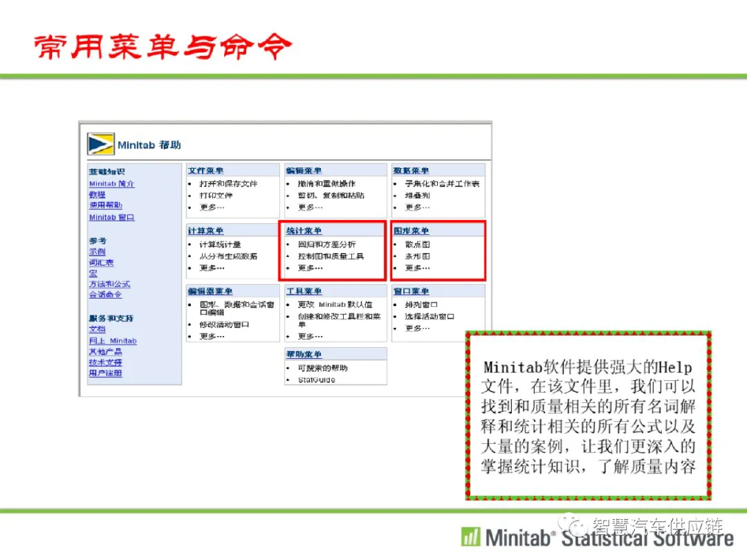Open the 使用帮助 link
This screenshot has height=560, width=747.
point(106,205)
